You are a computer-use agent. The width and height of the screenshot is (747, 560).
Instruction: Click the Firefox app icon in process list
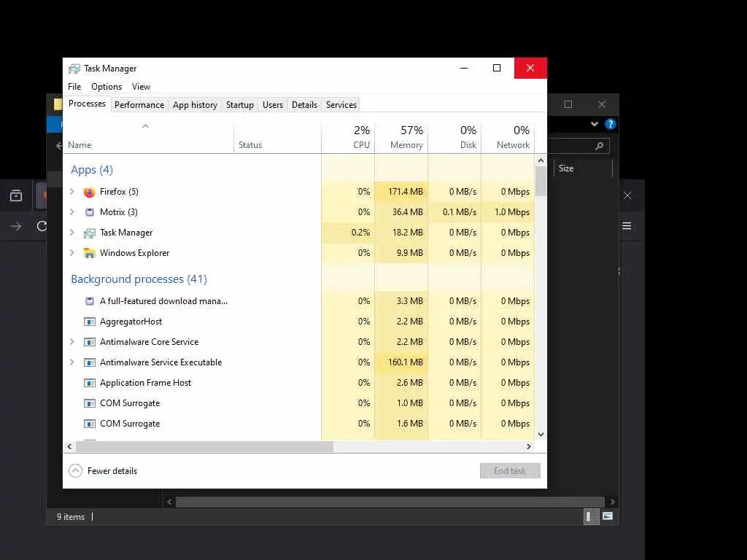coord(89,192)
